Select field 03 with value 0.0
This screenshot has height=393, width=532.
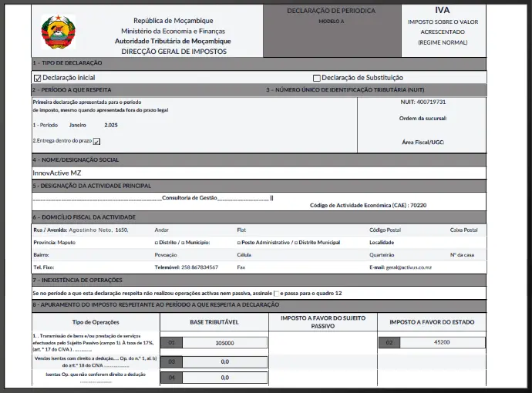[x=224, y=361]
